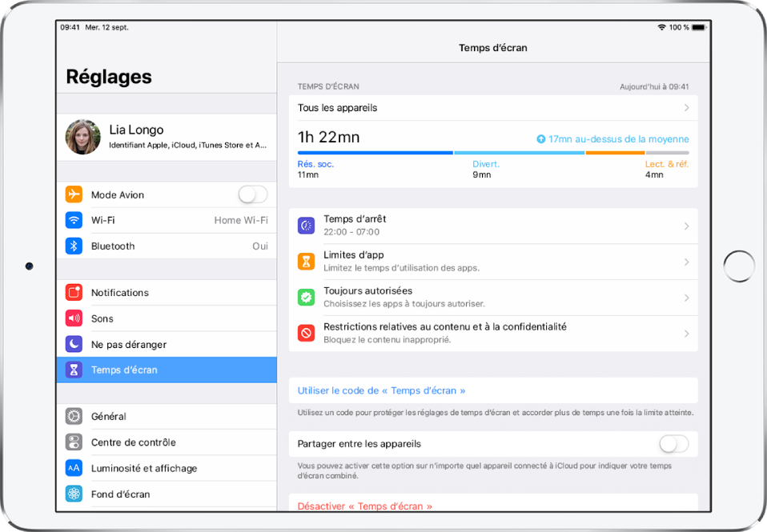Image resolution: width=767 pixels, height=532 pixels.
Task: Select the Sons speaker icon
Action: click(x=74, y=318)
